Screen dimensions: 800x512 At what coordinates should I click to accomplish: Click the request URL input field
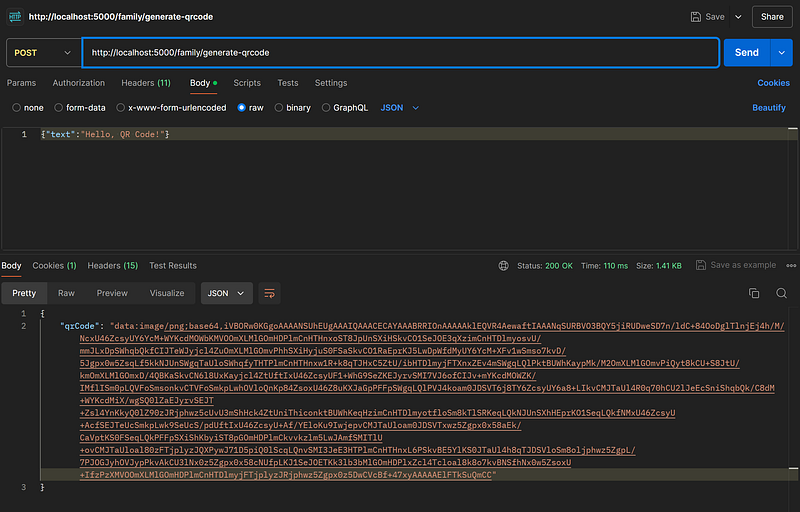(x=401, y=53)
